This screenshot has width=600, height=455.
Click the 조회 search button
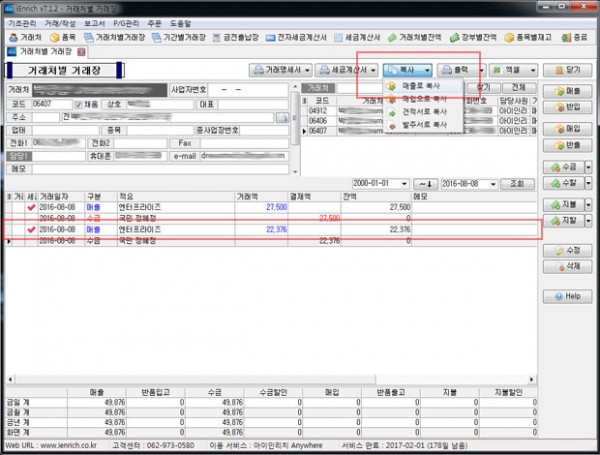tap(514, 185)
